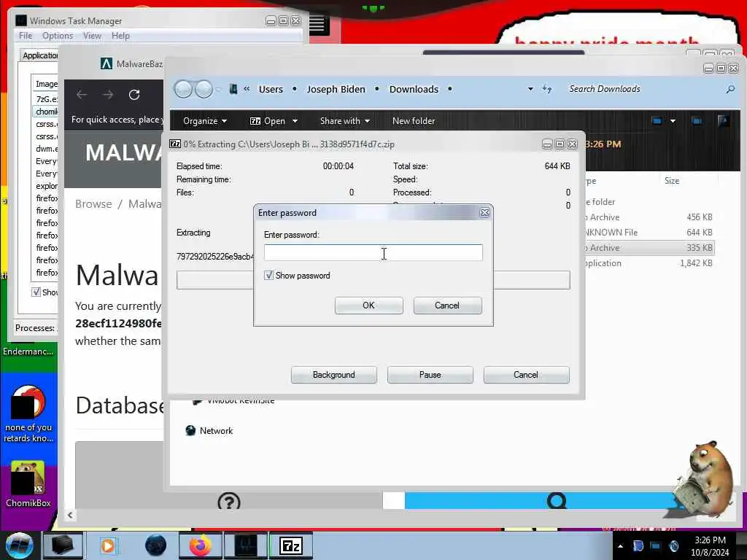Expand the breadcrumb chevrons before Users
Screen dimensions: 747x560
click(x=247, y=89)
